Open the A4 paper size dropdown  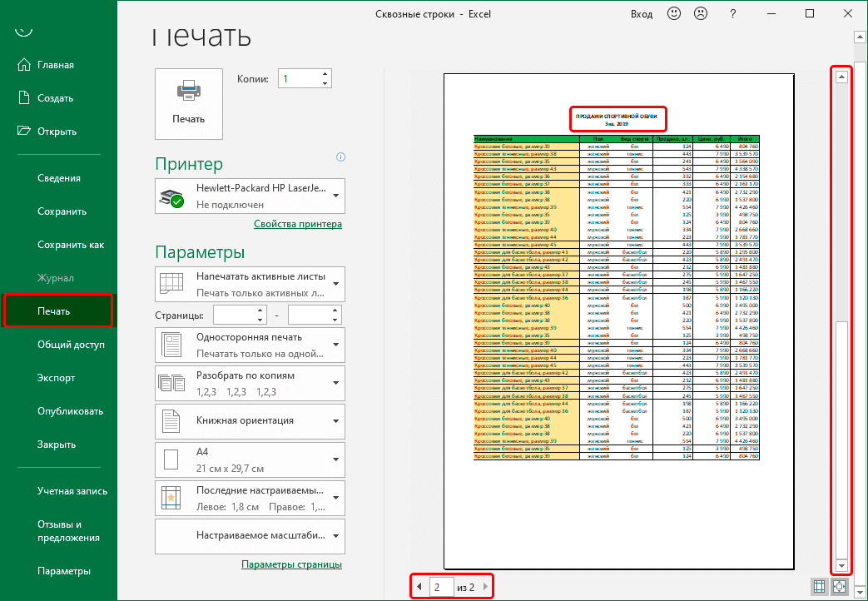point(250,459)
